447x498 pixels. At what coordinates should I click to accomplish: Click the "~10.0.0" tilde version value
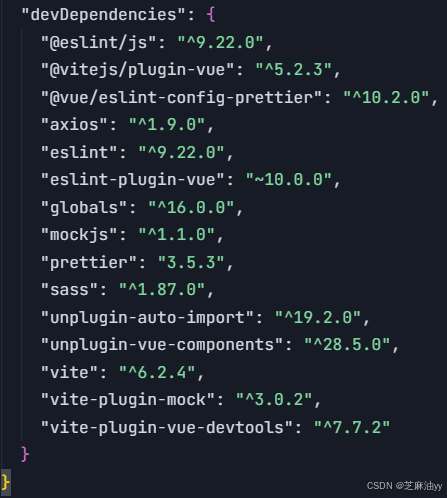[x=289, y=180]
